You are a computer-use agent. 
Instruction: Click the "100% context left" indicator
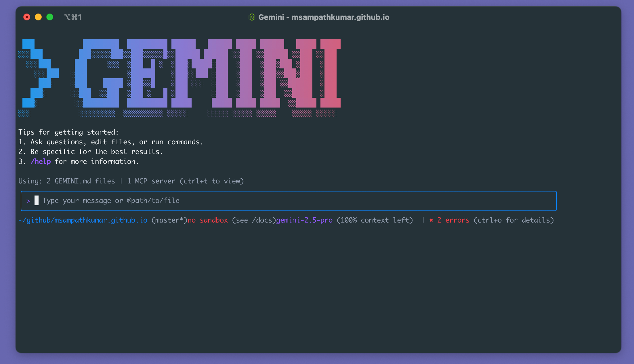375,220
